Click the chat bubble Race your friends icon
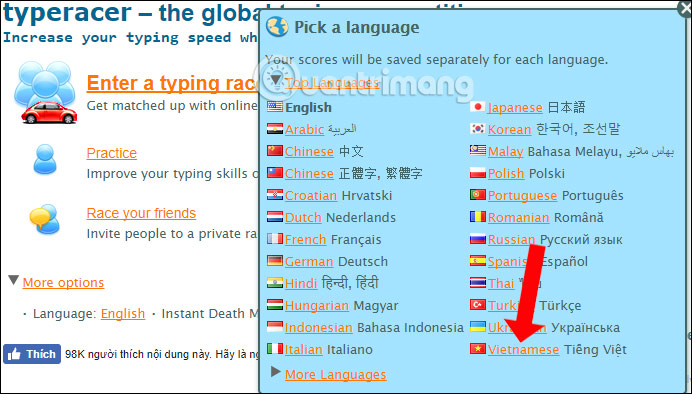Image resolution: width=692 pixels, height=394 pixels. (x=44, y=218)
